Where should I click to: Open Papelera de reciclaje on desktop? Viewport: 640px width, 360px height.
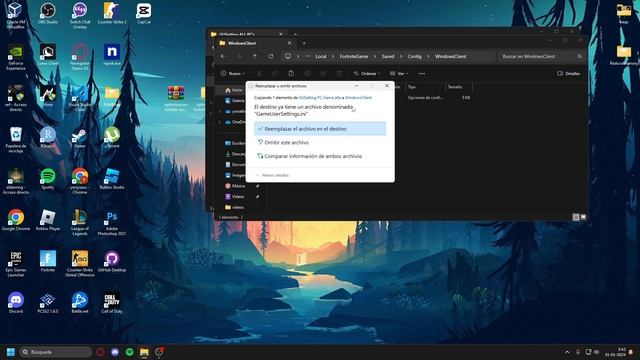point(16,140)
